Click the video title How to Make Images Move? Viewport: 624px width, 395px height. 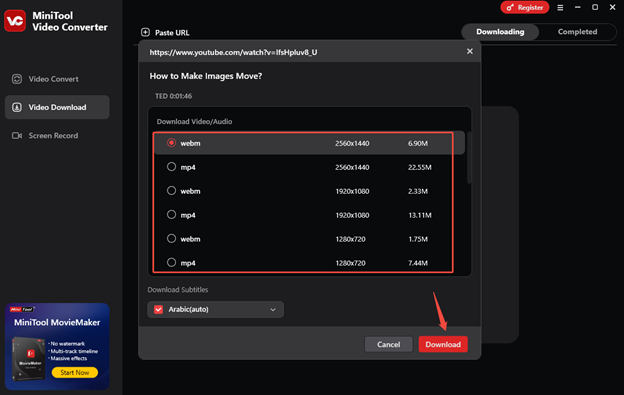206,76
